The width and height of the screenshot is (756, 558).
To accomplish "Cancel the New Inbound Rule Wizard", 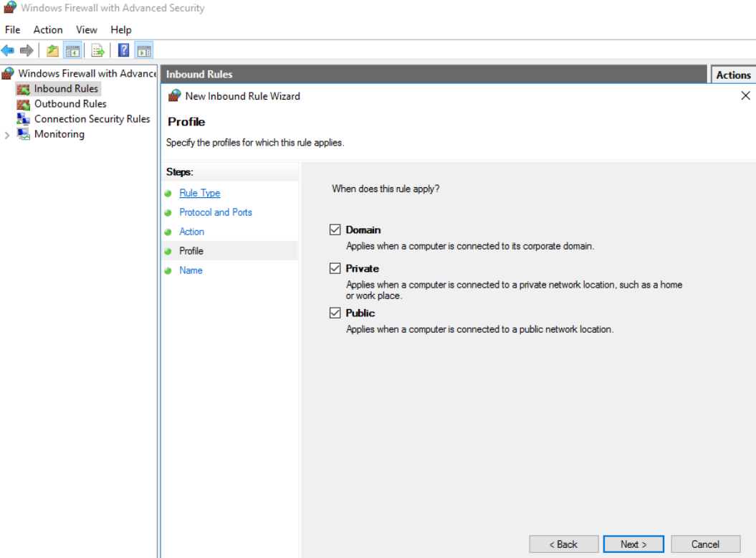I will (705, 544).
